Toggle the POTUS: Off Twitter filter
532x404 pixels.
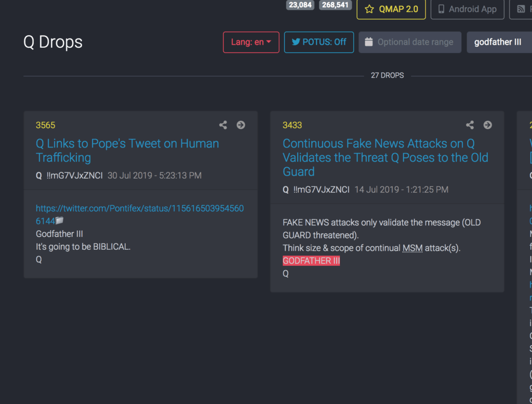coord(318,42)
